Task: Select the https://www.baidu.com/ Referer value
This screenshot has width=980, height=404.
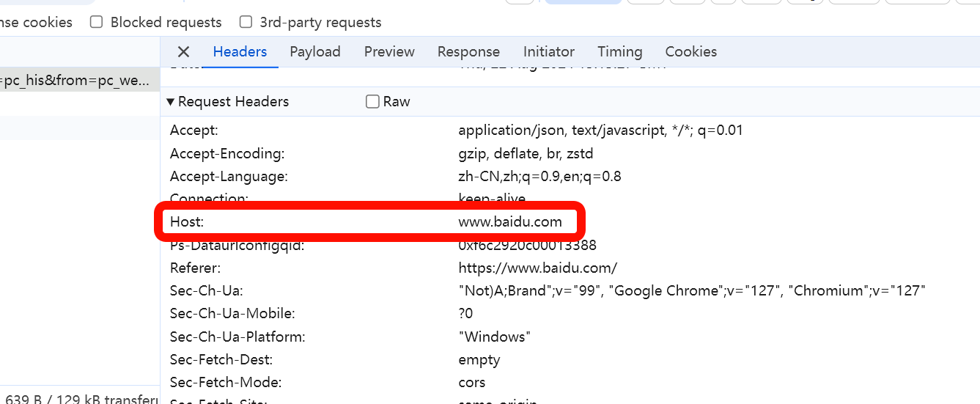Action: point(538,268)
